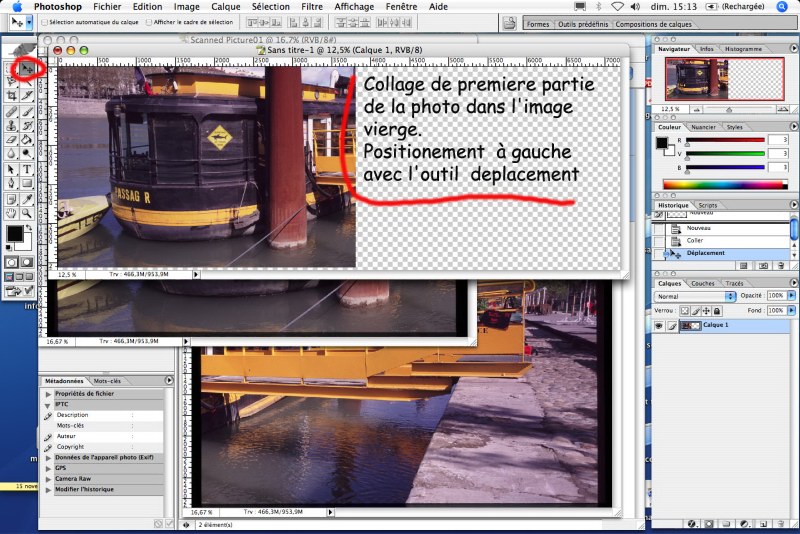
Task: Select the Slice tool
Action: click(x=27, y=95)
